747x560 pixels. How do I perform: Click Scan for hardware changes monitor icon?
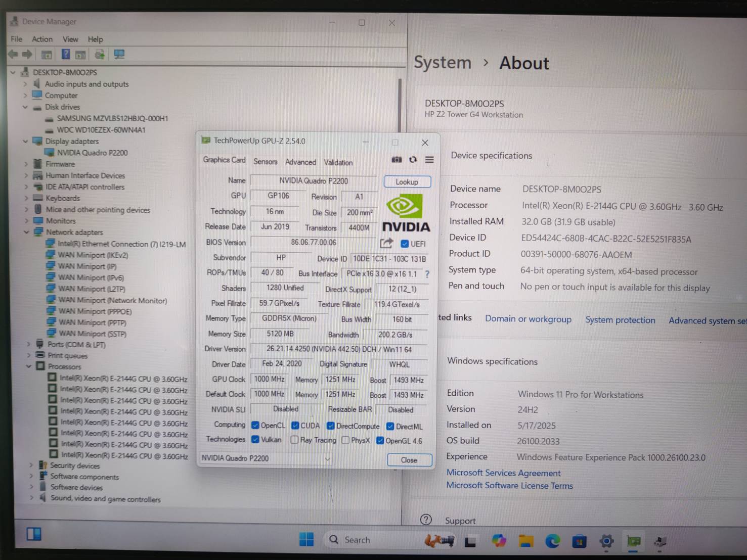119,54
